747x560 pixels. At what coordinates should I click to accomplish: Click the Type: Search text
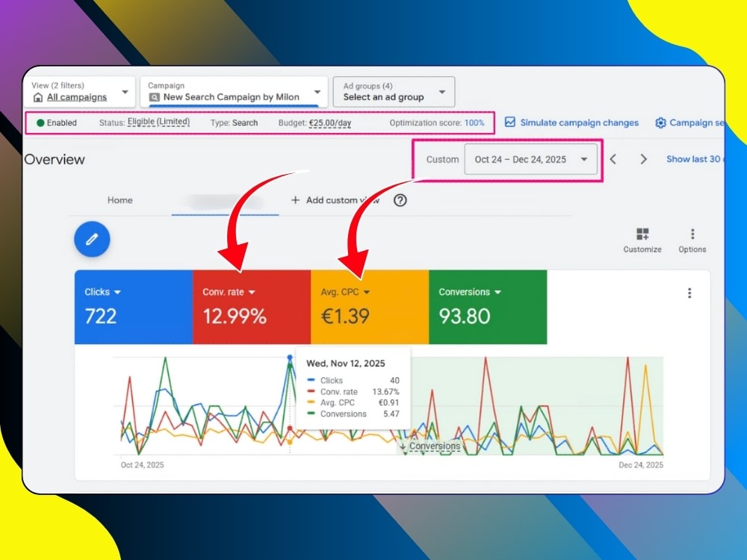tap(234, 123)
